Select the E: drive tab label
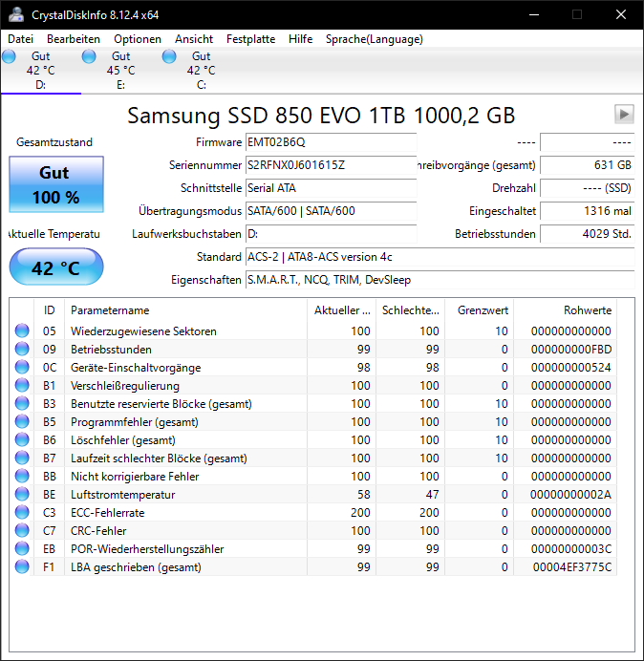This screenshot has width=644, height=661. [x=120, y=85]
